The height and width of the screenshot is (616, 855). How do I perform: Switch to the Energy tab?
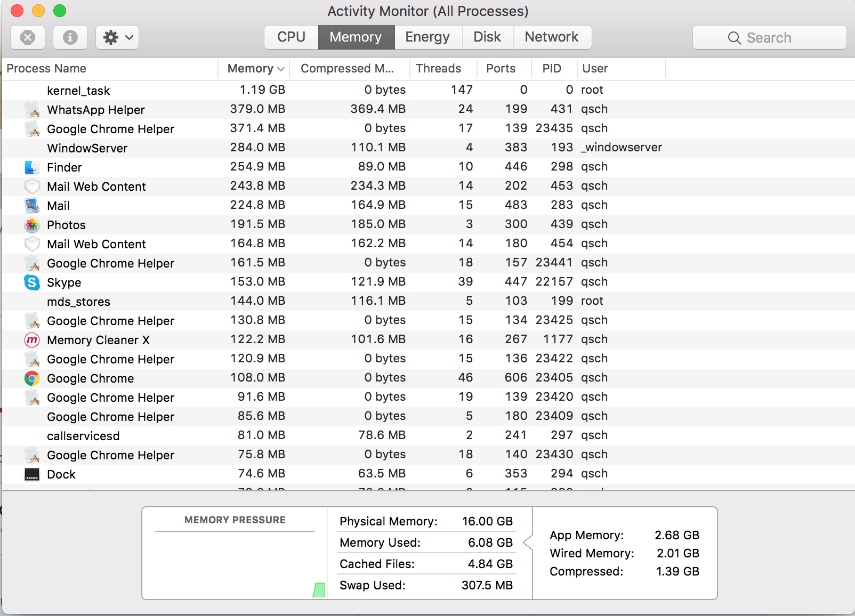[x=427, y=37]
